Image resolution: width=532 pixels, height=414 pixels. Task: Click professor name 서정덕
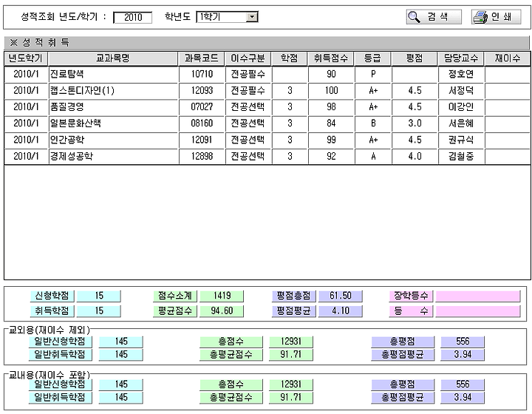coord(461,91)
